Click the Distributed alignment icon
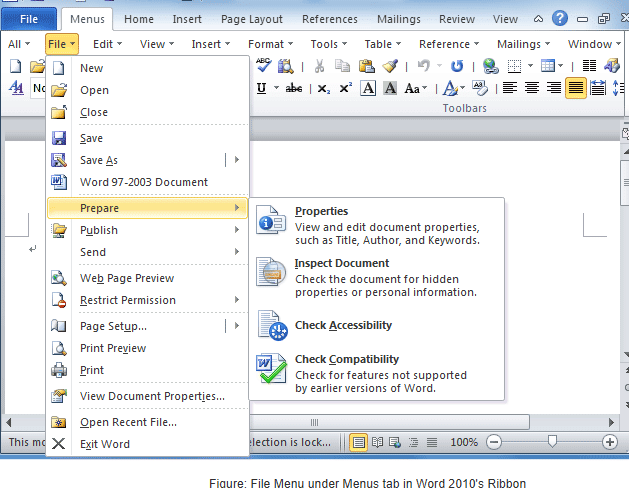 click(x=598, y=88)
